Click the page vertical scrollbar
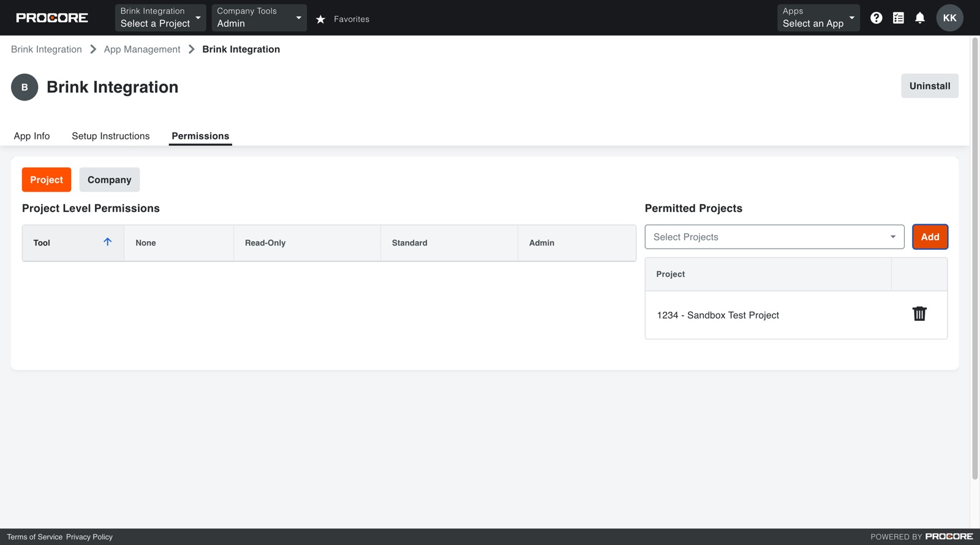 (975, 259)
